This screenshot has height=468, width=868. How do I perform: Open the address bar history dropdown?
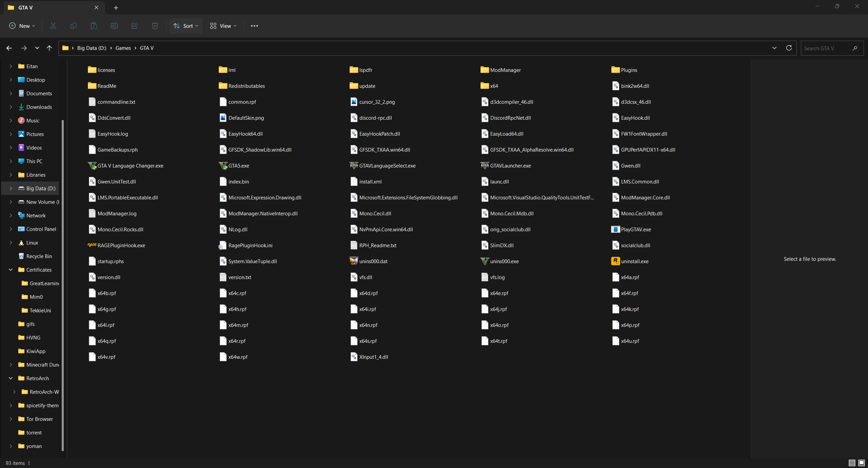point(774,48)
